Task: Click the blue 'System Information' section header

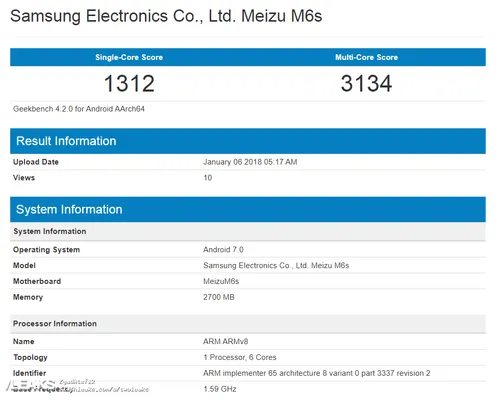Action: click(248, 209)
